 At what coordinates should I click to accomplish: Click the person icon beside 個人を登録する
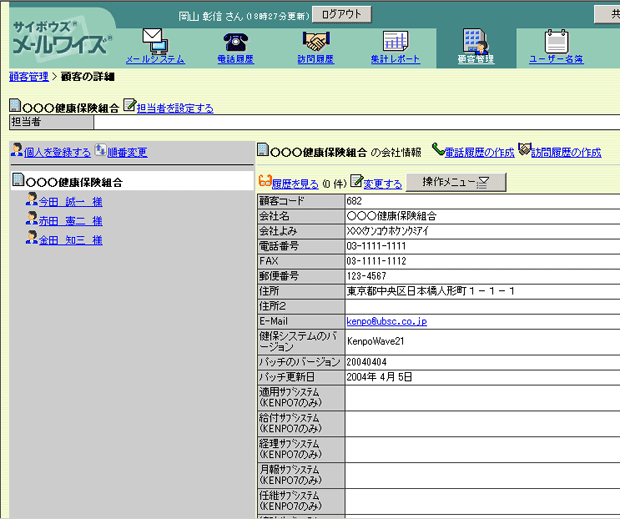[17, 149]
